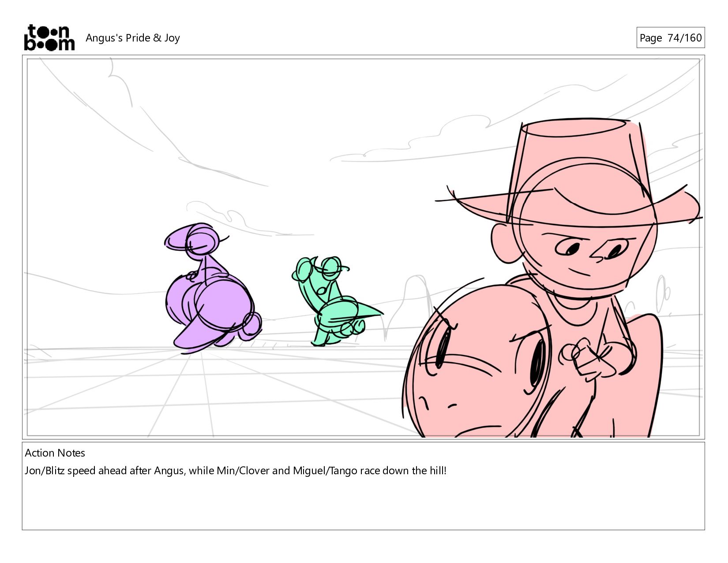Screen dimensions: 728x563
Task: Click the Toon Boom logo
Action: coord(49,38)
